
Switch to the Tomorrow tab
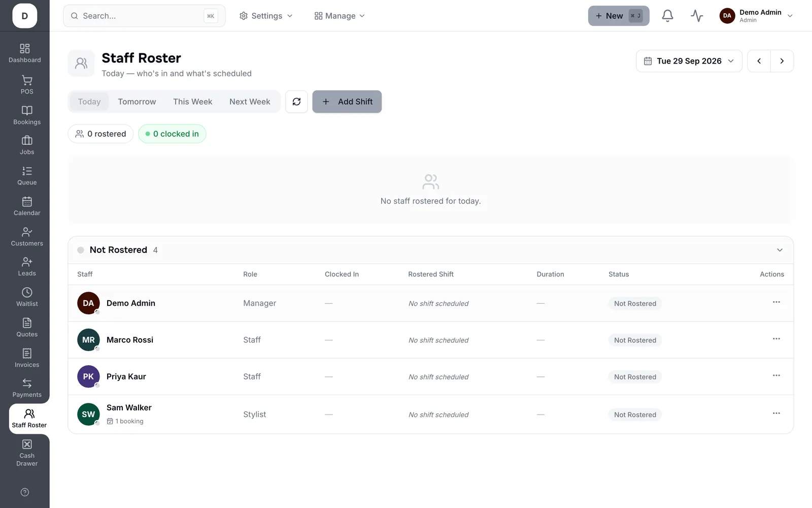coord(137,102)
